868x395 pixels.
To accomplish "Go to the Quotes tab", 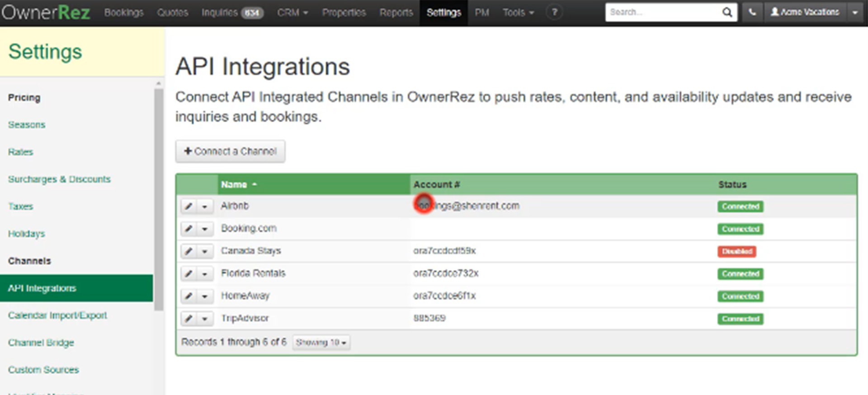I will coord(172,12).
